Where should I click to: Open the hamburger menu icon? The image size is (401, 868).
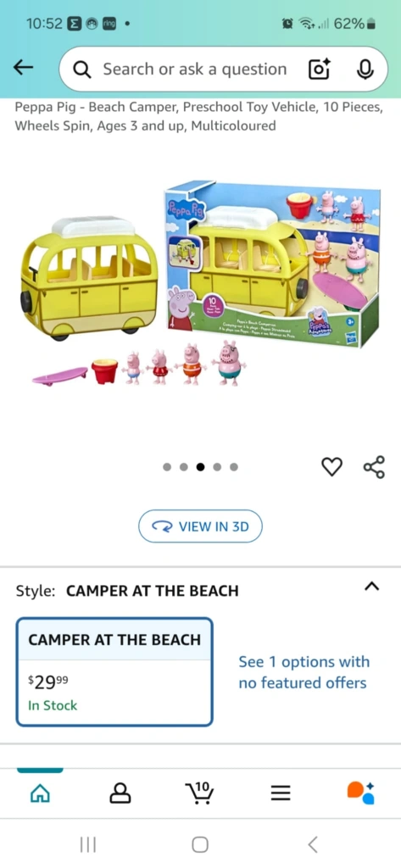click(281, 793)
